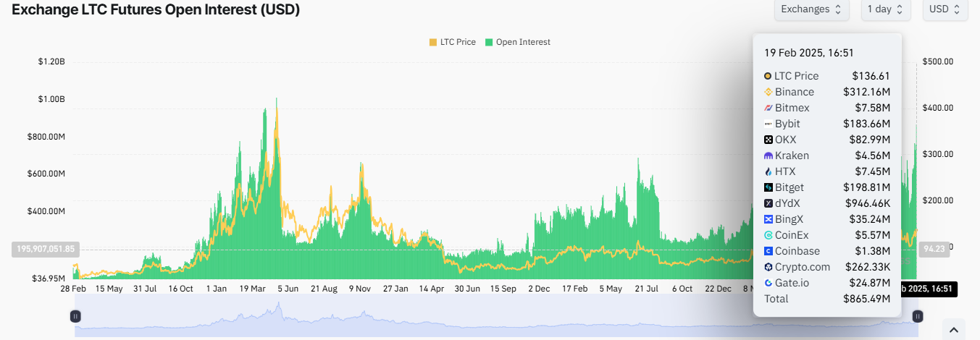This screenshot has width=980, height=340.
Task: Click the dYdX logo icon
Action: coord(768,203)
